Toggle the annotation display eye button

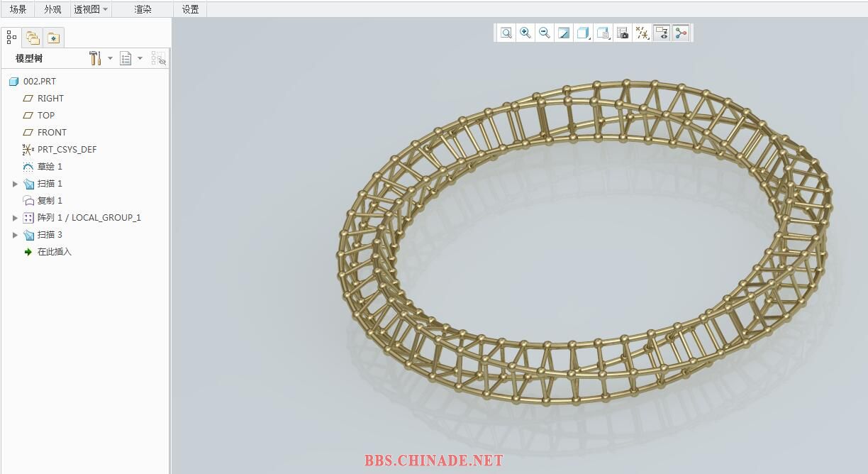click(662, 33)
